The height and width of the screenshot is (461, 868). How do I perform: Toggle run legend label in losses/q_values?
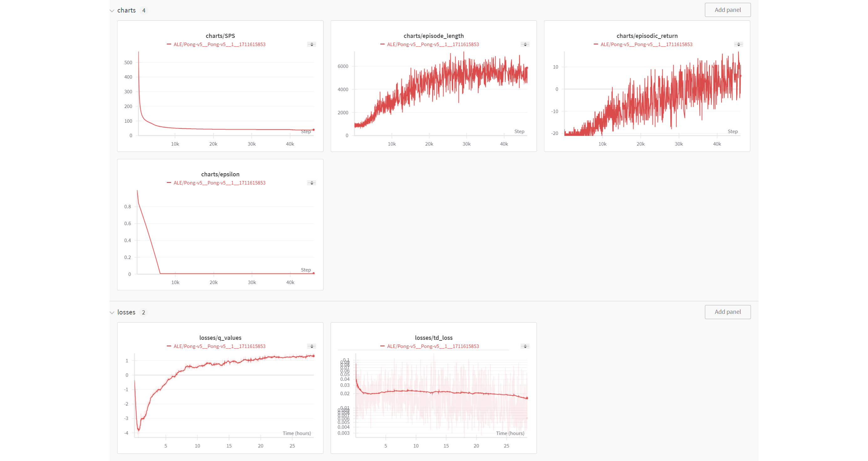[219, 346]
